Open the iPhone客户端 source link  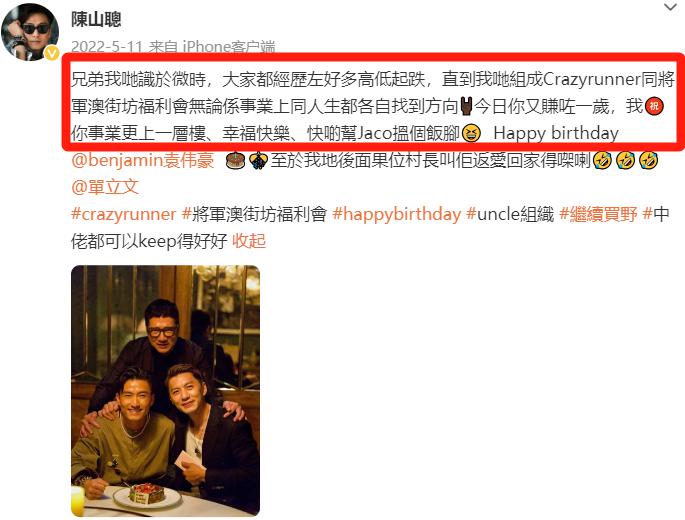click(228, 47)
